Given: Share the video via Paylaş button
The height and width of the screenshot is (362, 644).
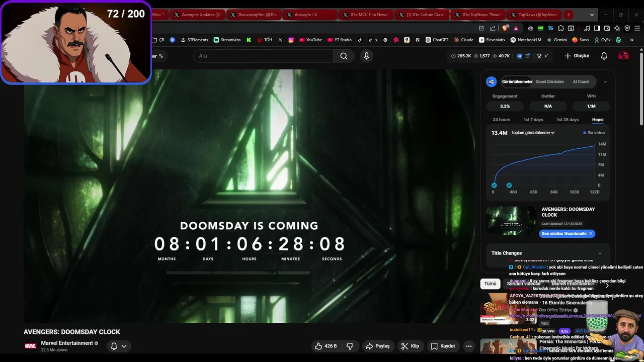Looking at the screenshot, I should 377,346.
